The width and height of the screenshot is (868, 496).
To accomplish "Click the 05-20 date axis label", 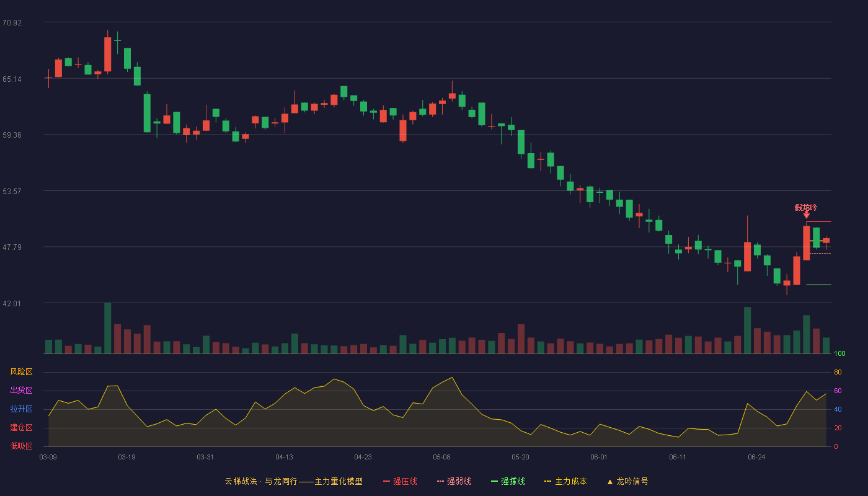I will (x=520, y=457).
